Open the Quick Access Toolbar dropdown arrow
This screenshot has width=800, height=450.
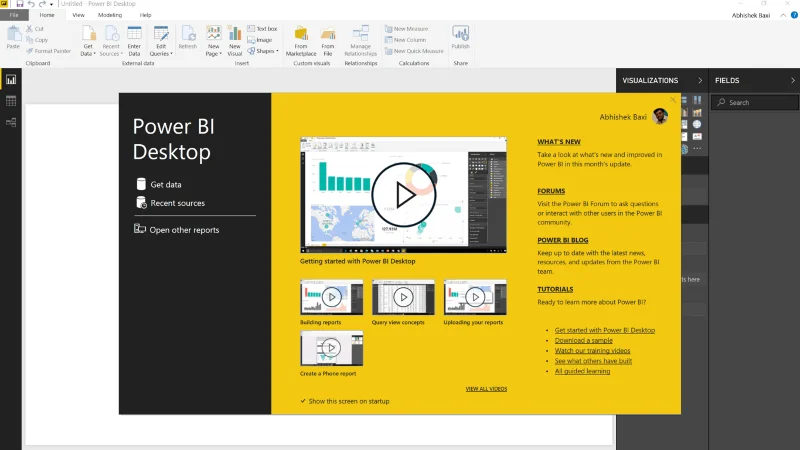(x=52, y=4)
